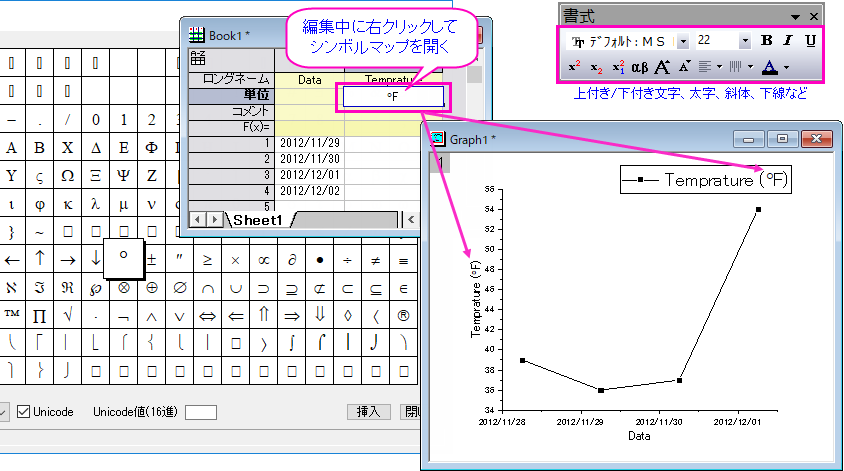Select the product ∏ symbol
The height and width of the screenshot is (471, 844).
40,316
